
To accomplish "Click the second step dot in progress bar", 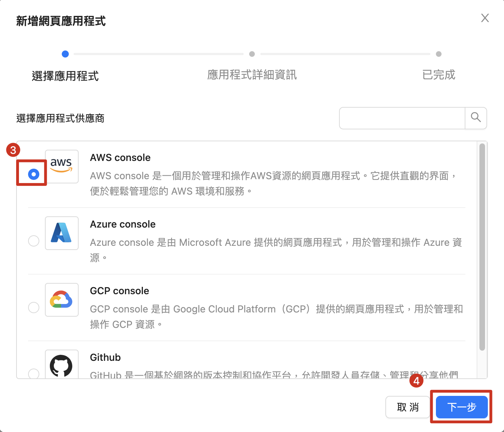I will tap(252, 54).
